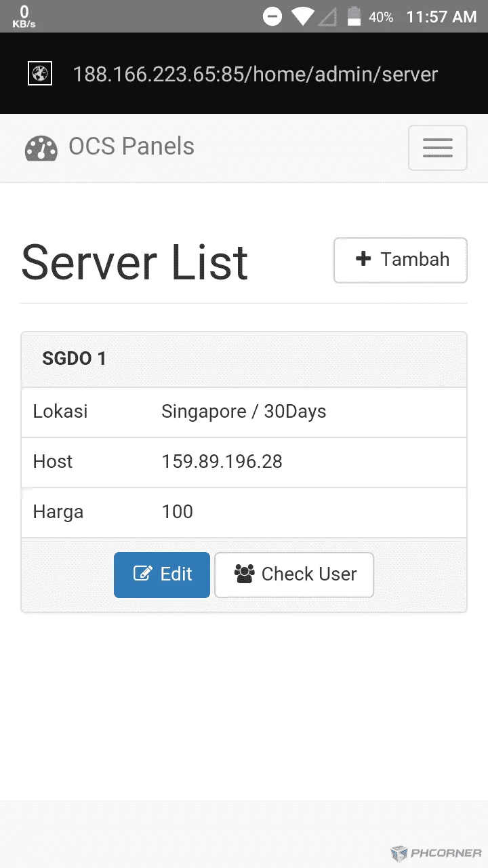Click the Tambah add server button
488x868 pixels.
click(x=400, y=260)
